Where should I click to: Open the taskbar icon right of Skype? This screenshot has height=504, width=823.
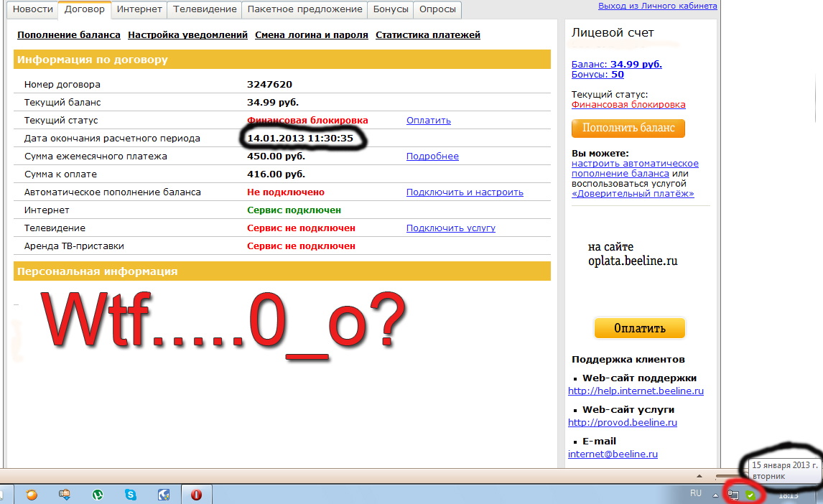coord(164,495)
